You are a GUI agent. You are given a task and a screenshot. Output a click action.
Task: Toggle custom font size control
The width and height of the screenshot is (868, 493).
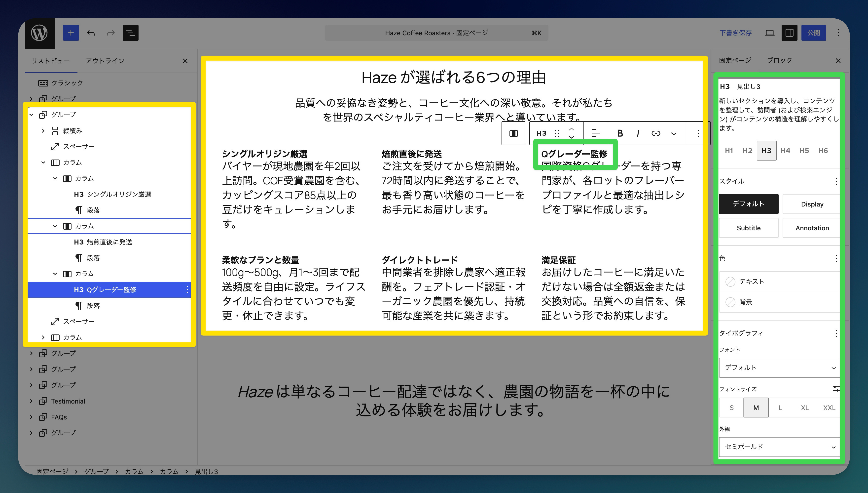836,389
